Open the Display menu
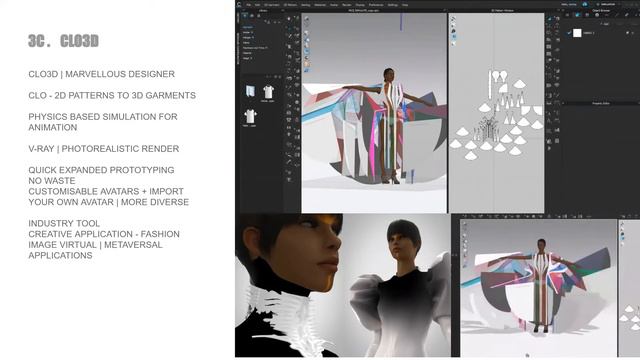This screenshot has height=360, width=640. point(360,5)
